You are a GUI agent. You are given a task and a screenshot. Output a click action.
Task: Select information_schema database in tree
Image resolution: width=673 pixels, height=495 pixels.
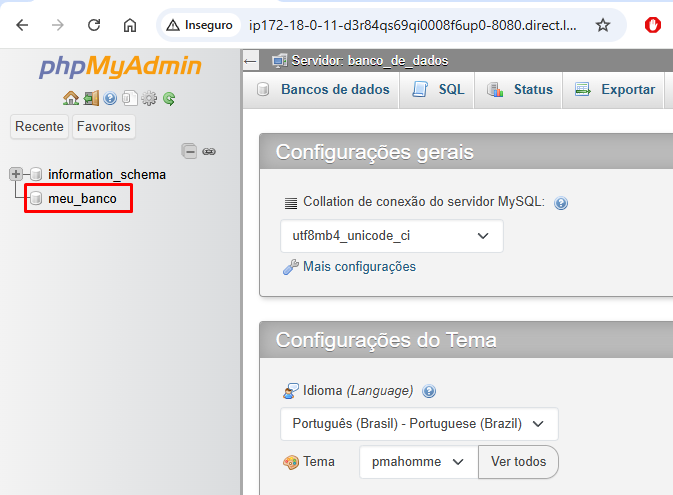tap(107, 174)
